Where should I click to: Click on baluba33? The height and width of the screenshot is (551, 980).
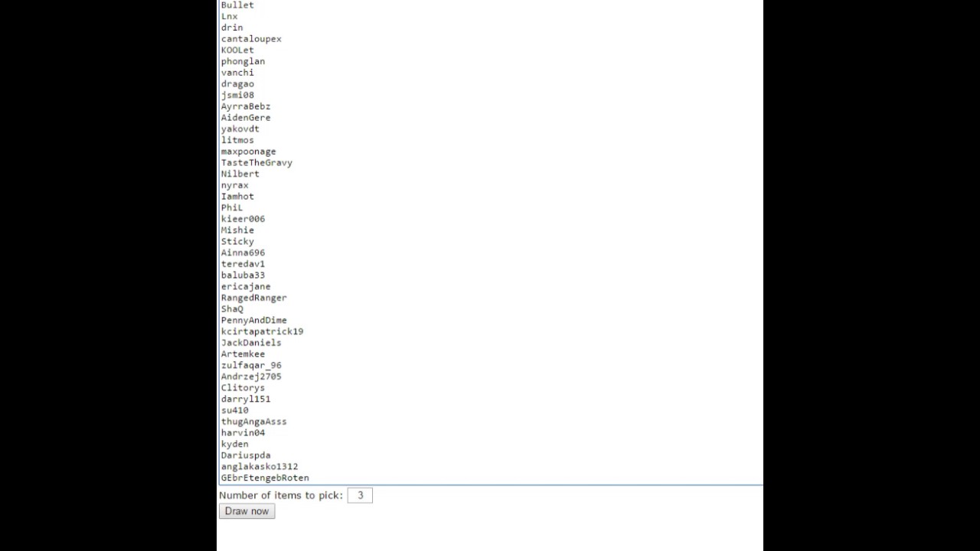243,275
